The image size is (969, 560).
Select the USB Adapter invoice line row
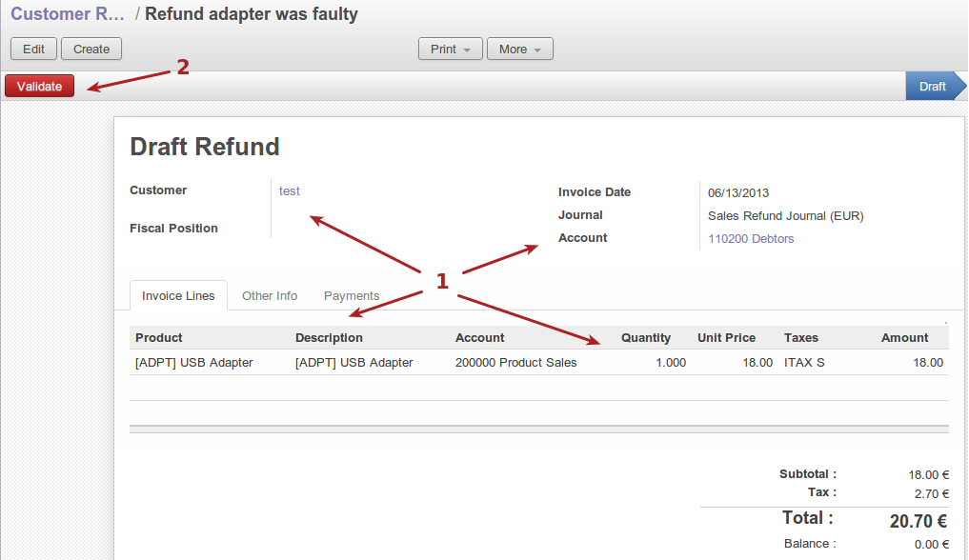pos(194,362)
